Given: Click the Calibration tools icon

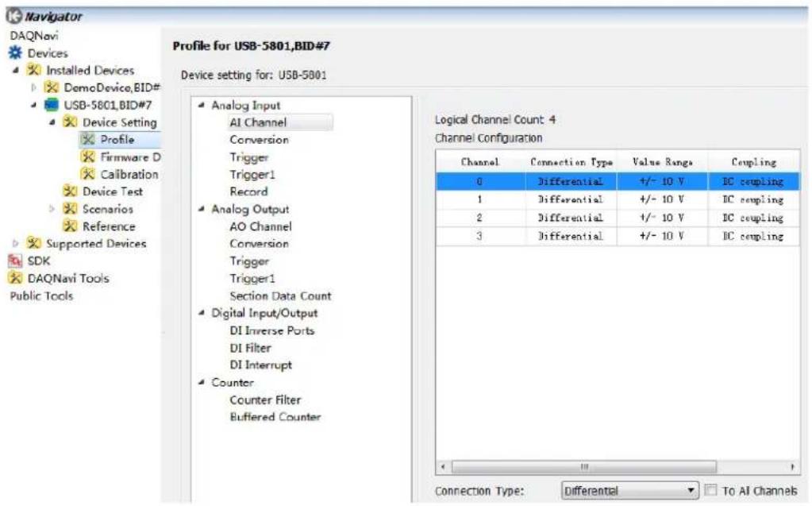Looking at the screenshot, I should [89, 174].
